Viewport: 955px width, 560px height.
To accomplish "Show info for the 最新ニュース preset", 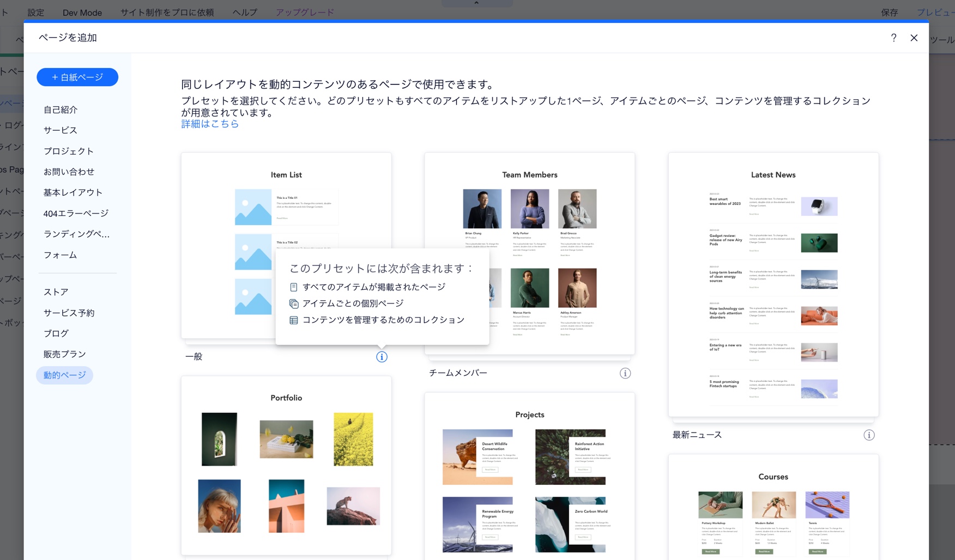I will click(x=869, y=435).
